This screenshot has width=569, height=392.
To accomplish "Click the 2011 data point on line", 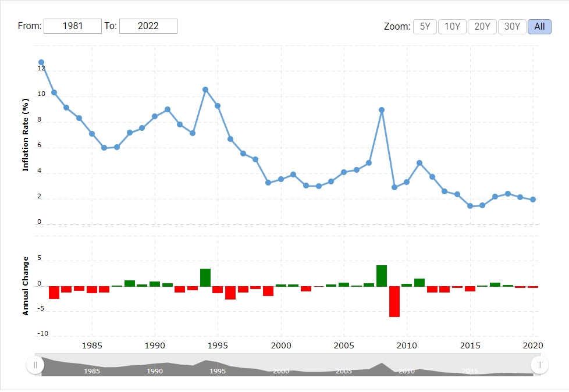I will pyautogui.click(x=419, y=163).
